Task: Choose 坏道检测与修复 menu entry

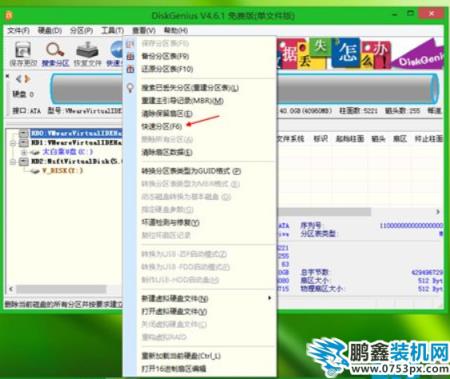Action: pos(170,222)
